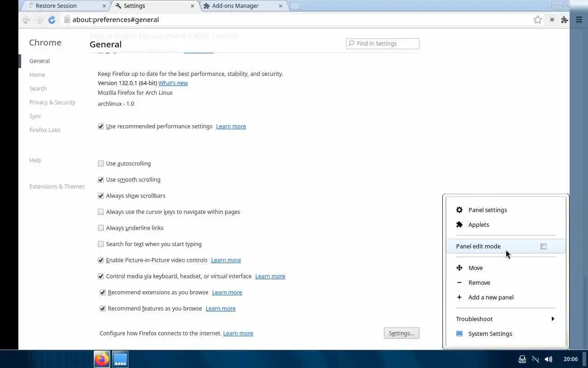The width and height of the screenshot is (588, 368).
Task: Reload the page with the refresh icon
Action: (52, 20)
